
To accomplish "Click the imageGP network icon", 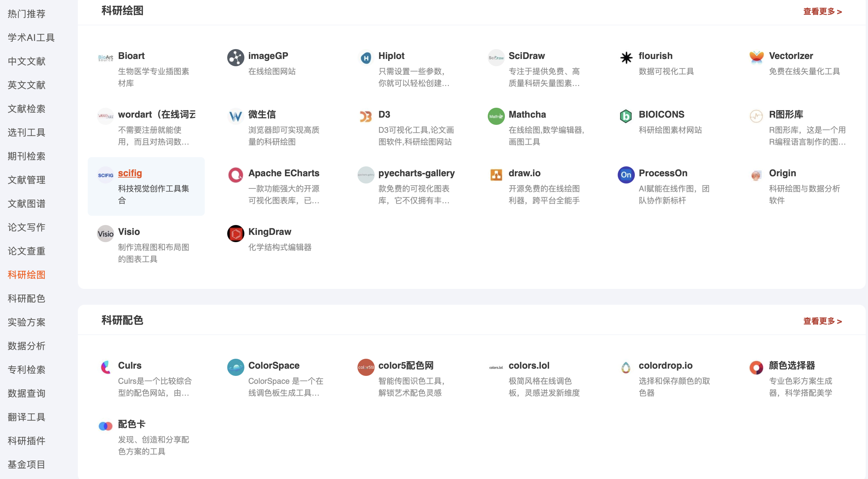I will coord(235,58).
